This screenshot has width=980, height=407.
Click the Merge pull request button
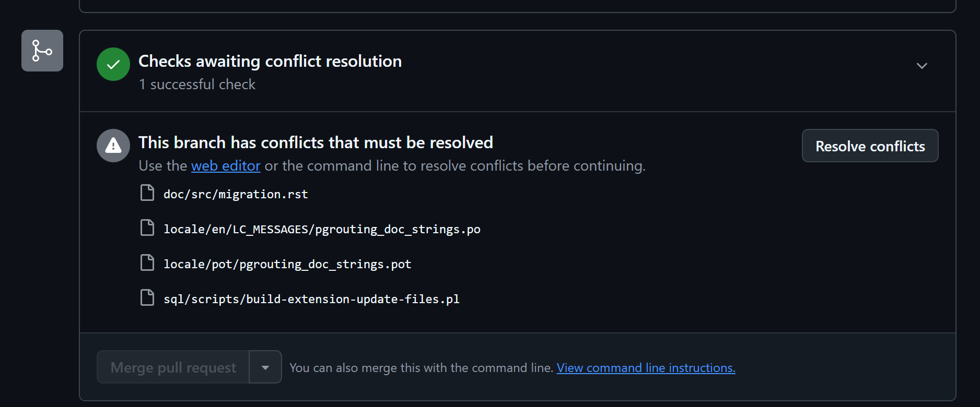point(173,367)
